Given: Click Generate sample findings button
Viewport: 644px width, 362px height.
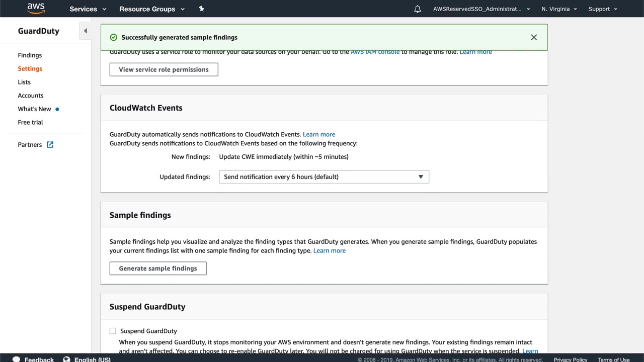Looking at the screenshot, I should click(158, 268).
